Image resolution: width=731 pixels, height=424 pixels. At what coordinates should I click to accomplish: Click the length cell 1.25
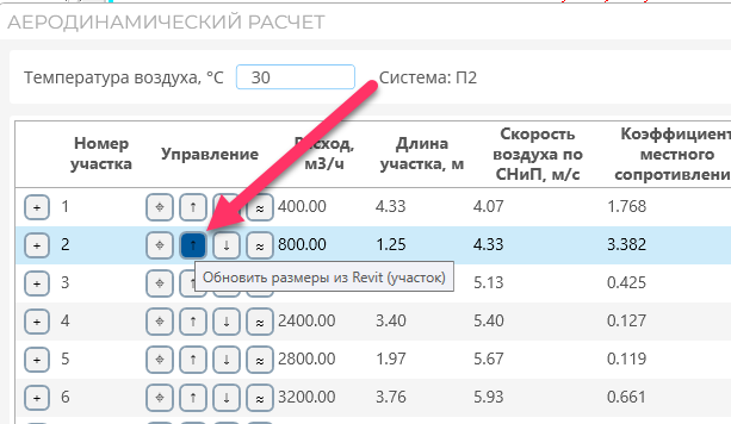click(x=391, y=244)
